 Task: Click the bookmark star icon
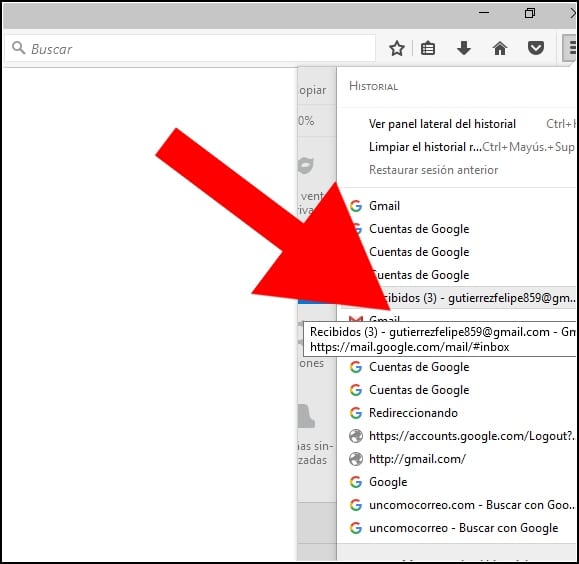point(397,48)
